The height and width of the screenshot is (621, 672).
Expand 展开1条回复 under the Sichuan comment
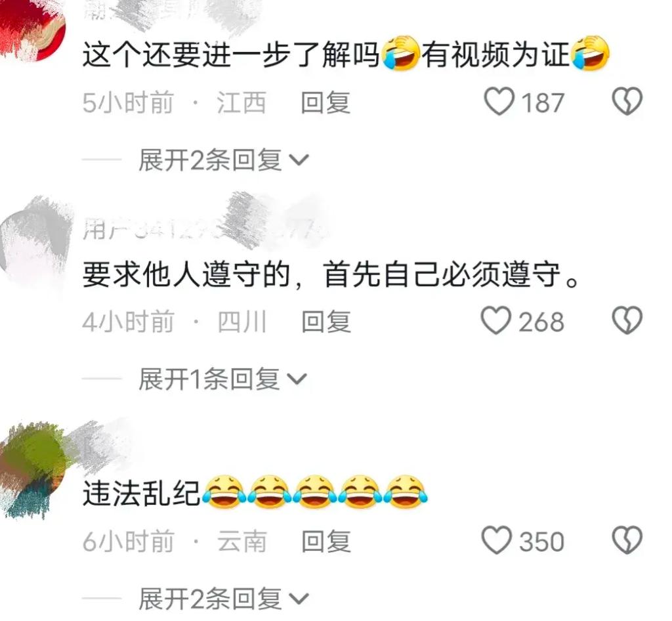coord(223,379)
